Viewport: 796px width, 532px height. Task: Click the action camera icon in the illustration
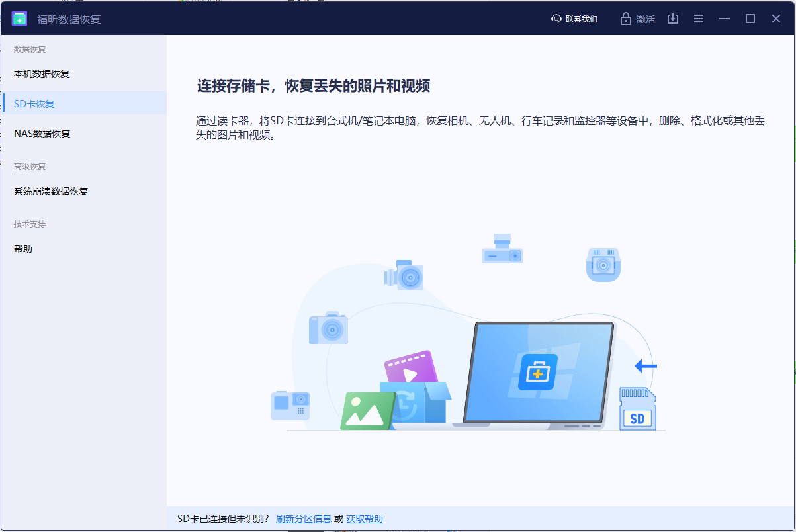click(x=290, y=405)
